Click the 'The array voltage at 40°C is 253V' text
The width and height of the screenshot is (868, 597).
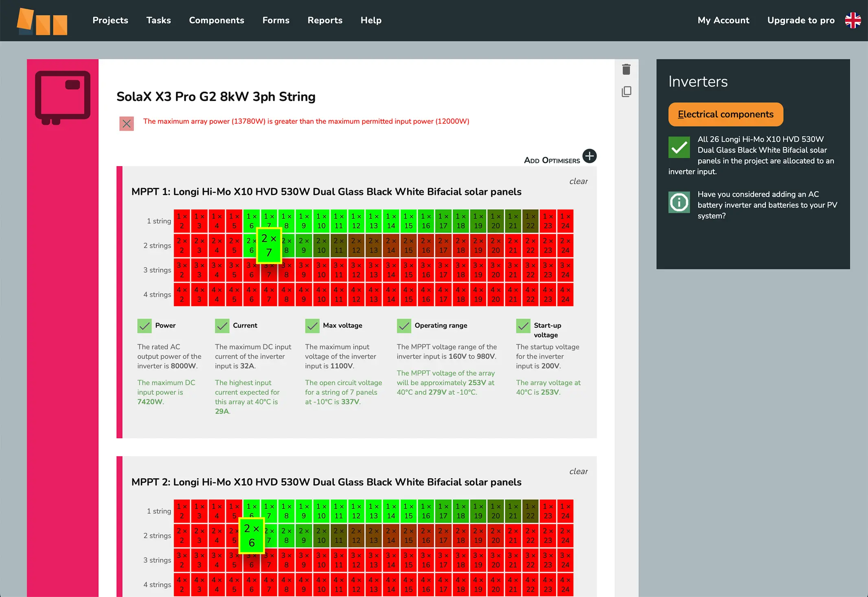click(x=548, y=387)
